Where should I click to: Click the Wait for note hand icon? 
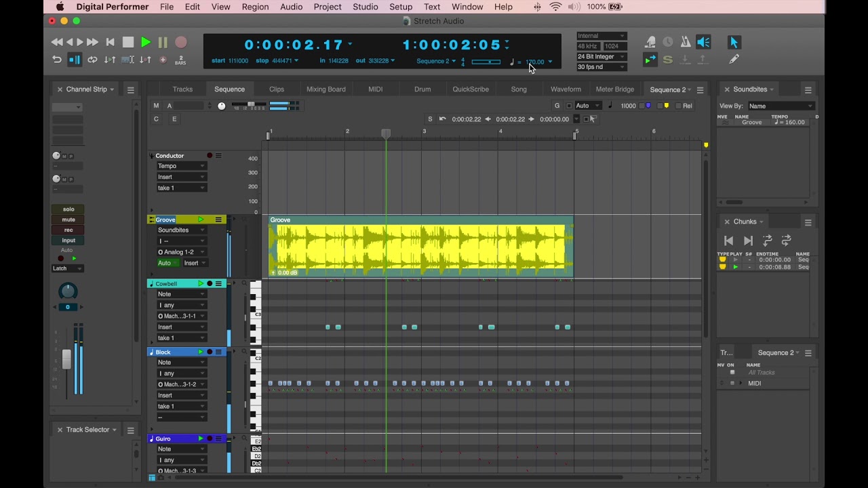650,42
